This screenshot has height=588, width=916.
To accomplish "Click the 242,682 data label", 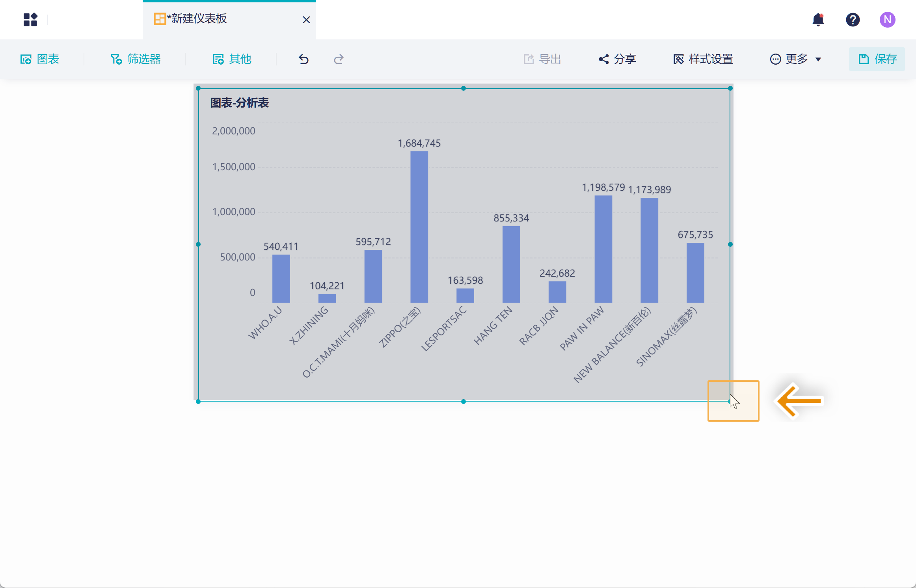I will coord(557,274).
